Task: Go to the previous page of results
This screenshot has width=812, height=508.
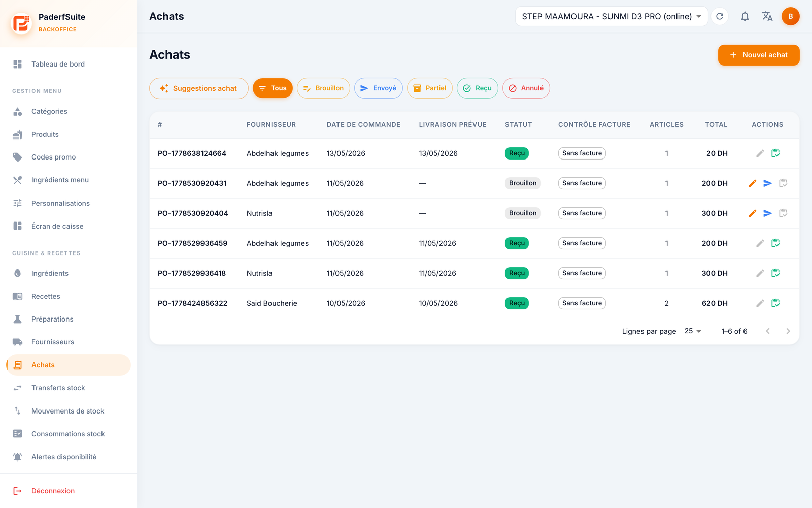Action: pos(768,331)
